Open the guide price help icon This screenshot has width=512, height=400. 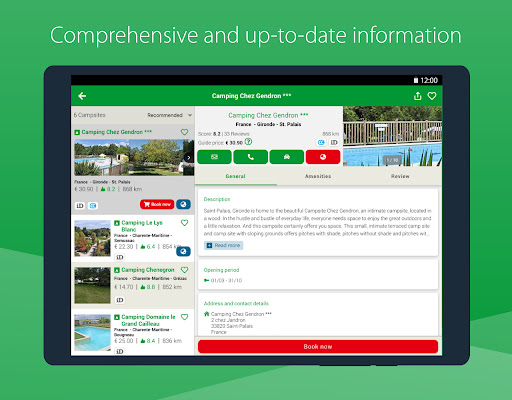248,142
